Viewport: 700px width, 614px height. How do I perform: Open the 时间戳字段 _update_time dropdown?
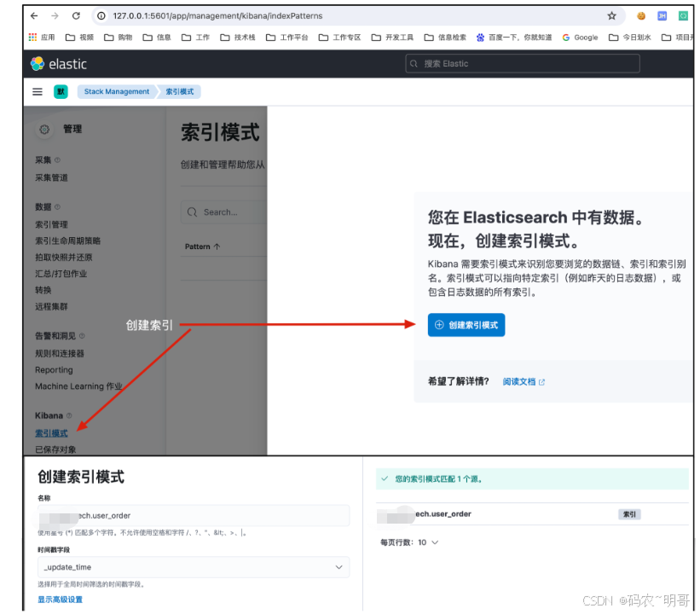[194, 567]
